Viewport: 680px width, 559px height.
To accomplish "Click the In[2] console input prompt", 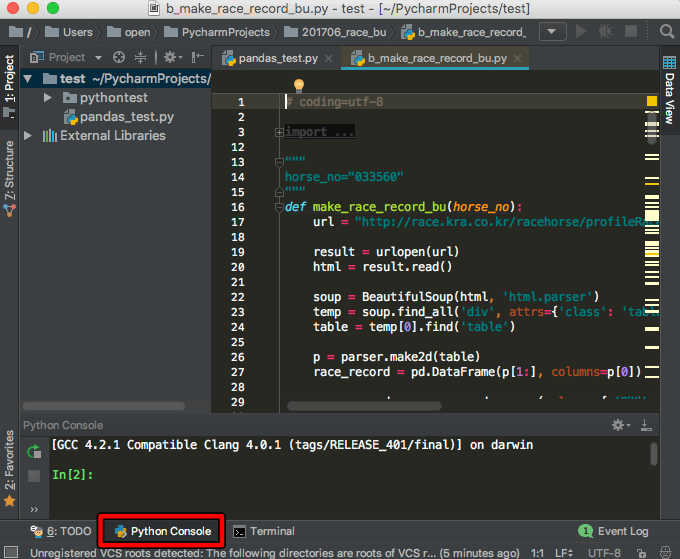I will pyautogui.click(x=73, y=475).
